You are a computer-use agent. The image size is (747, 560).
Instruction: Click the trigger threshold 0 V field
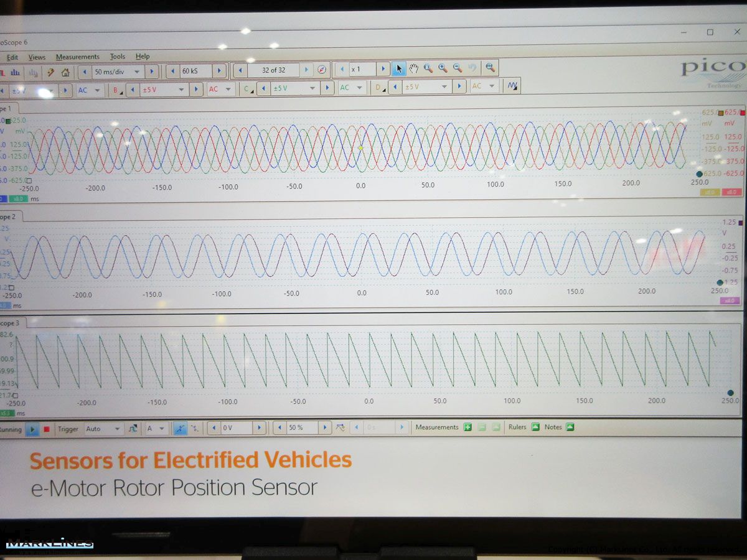point(237,428)
